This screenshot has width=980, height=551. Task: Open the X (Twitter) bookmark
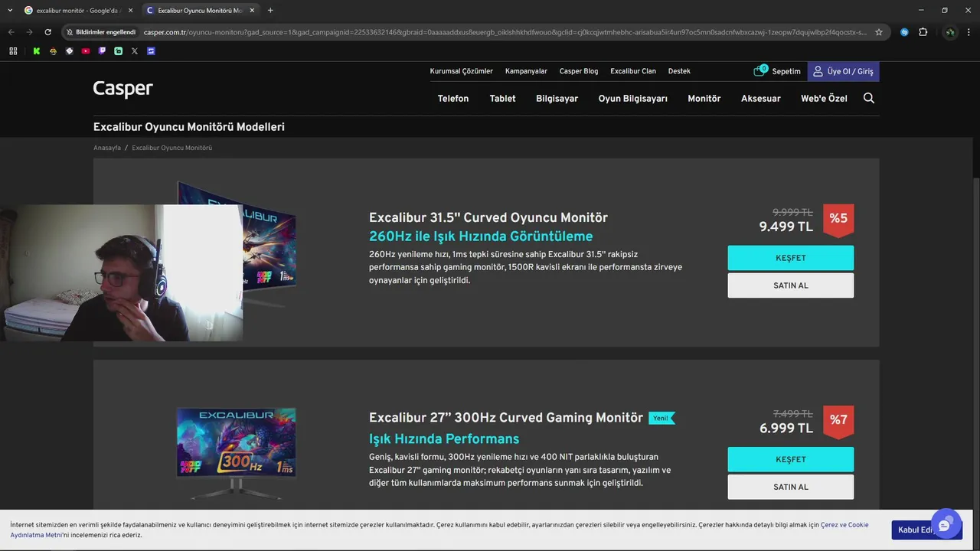135,51
